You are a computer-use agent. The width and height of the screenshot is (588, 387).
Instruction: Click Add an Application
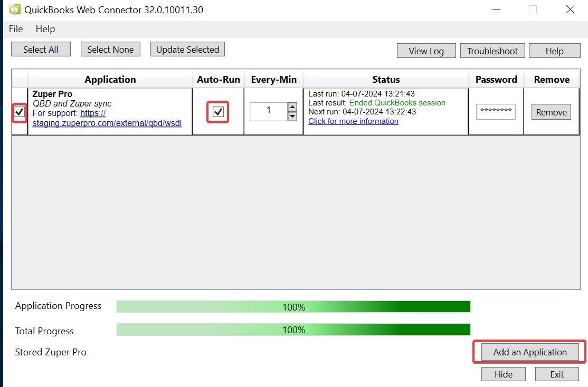(529, 352)
